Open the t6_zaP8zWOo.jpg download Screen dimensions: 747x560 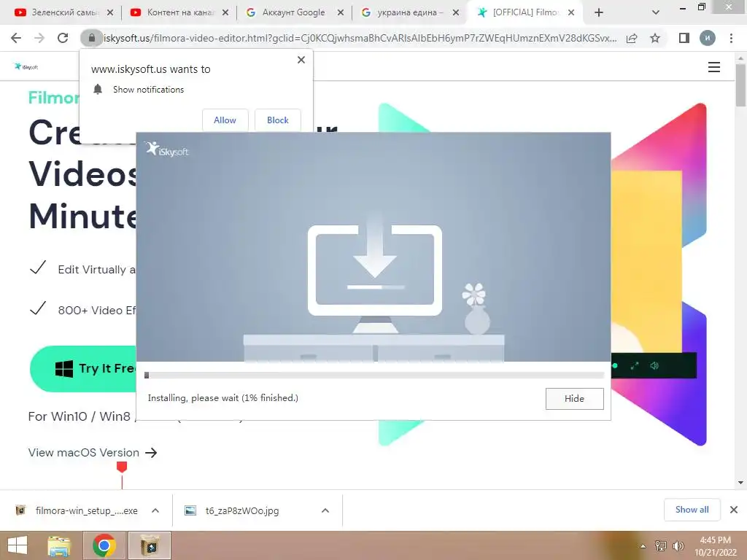[x=233, y=510]
